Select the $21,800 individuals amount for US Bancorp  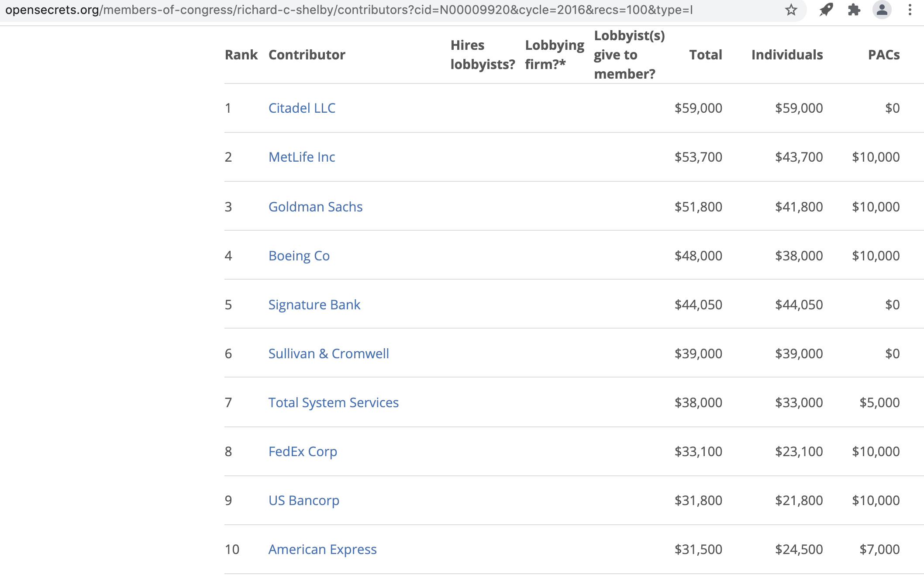799,500
